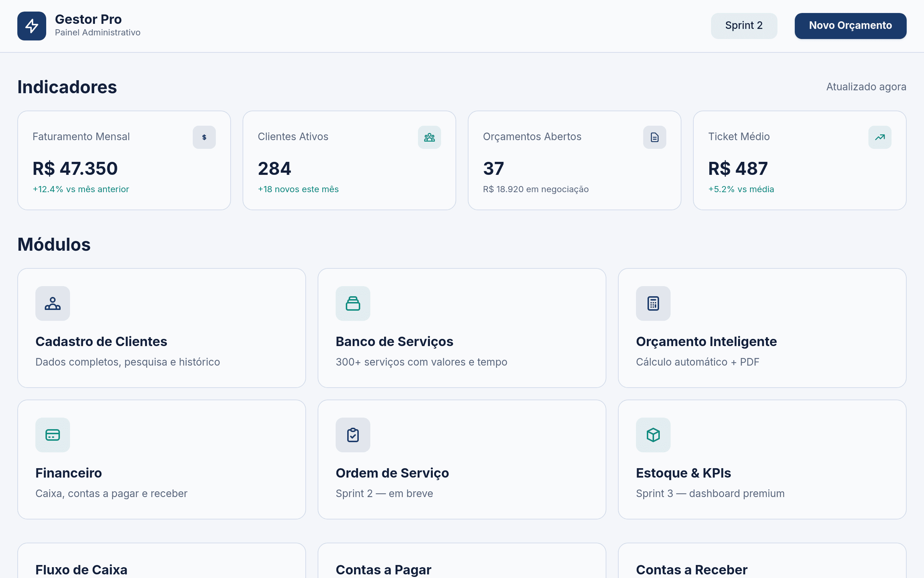Click the Gestor Pro title text

click(x=88, y=19)
